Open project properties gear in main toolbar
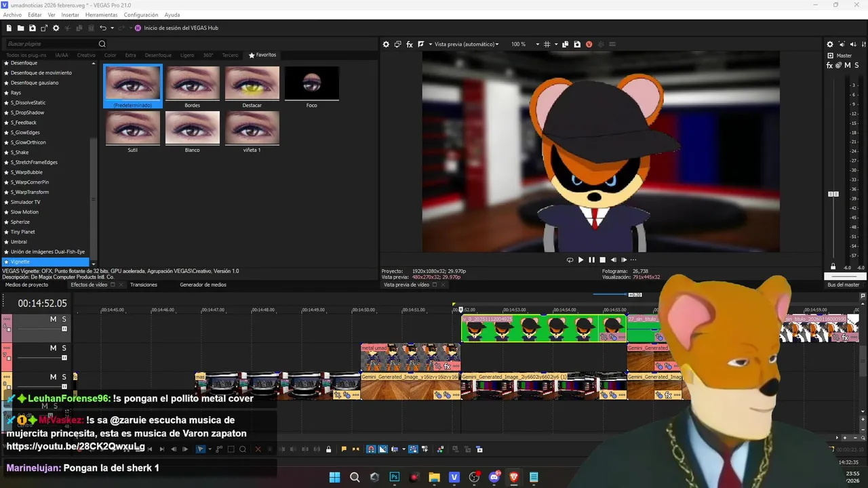The width and height of the screenshot is (868, 488). click(56, 28)
